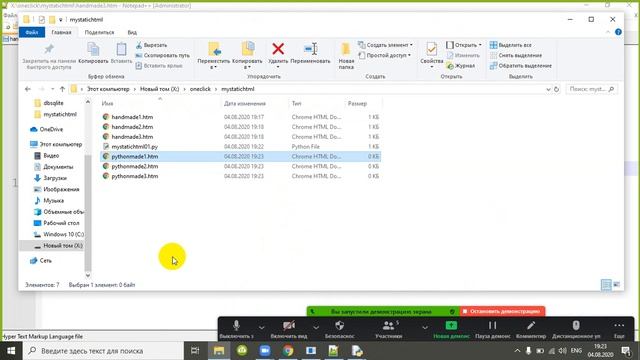This screenshot has width=640, height=360.
Task: Select file mystatichtml01.py
Action: coord(135,147)
